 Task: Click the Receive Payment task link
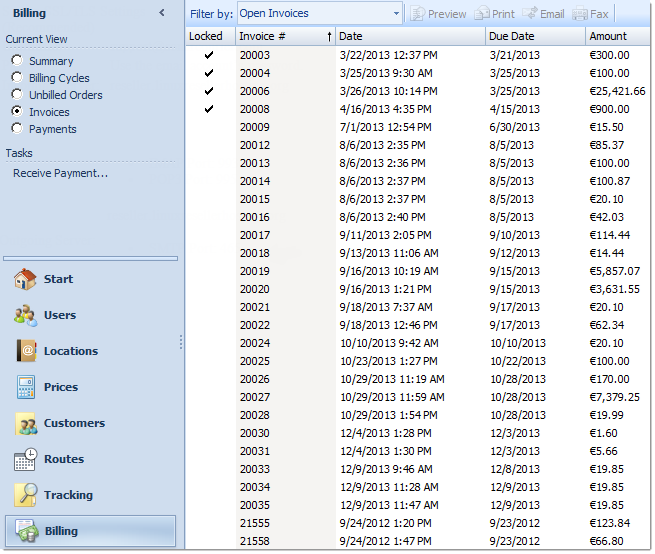click(61, 173)
